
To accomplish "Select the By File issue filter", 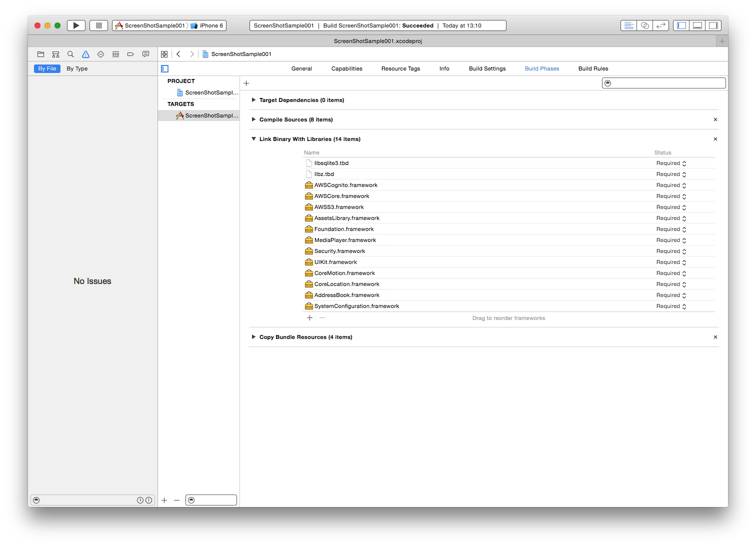I will point(47,68).
